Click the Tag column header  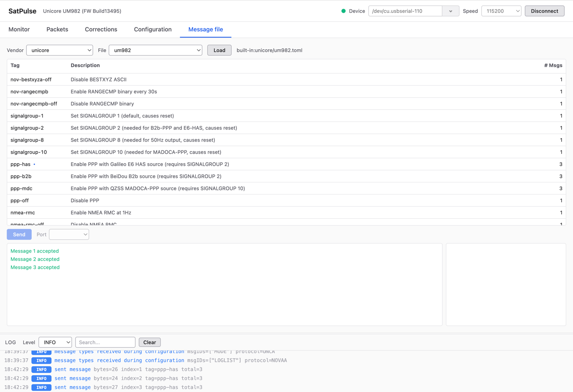pyautogui.click(x=15, y=65)
